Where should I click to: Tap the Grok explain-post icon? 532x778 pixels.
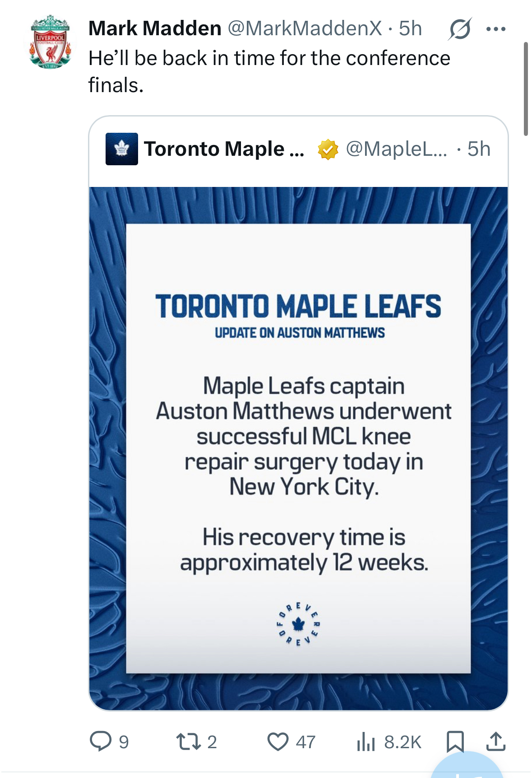(460, 29)
